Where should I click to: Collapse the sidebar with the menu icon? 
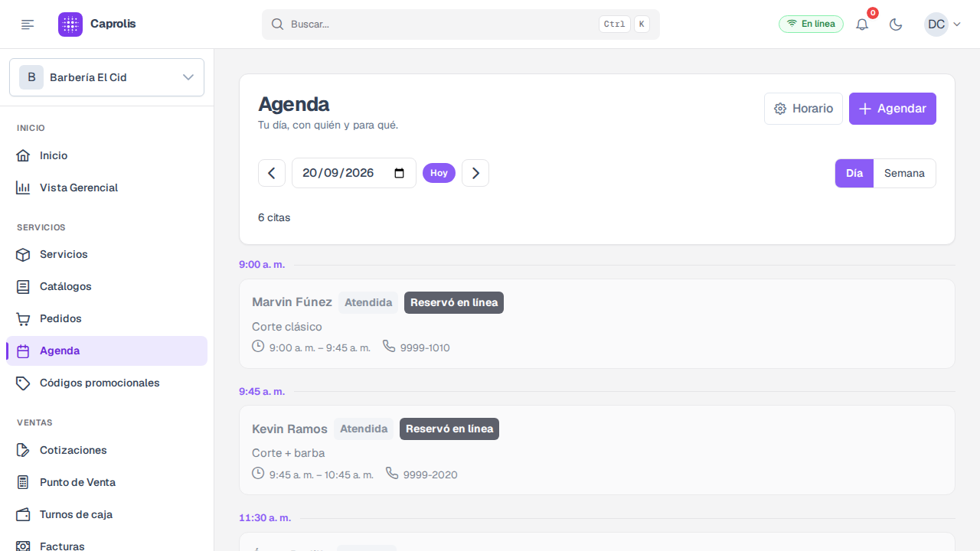28,24
